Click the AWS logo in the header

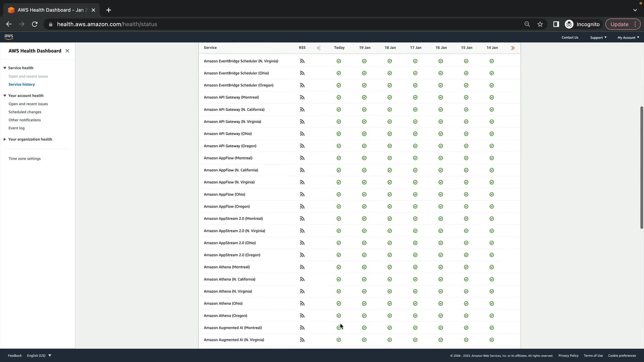(9, 37)
